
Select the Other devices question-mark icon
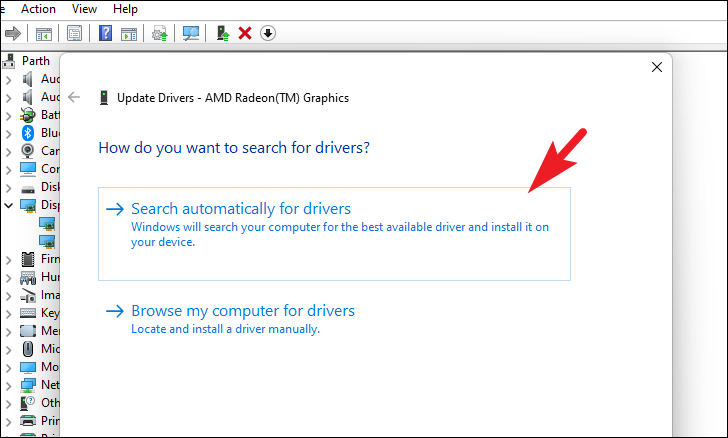(28, 403)
